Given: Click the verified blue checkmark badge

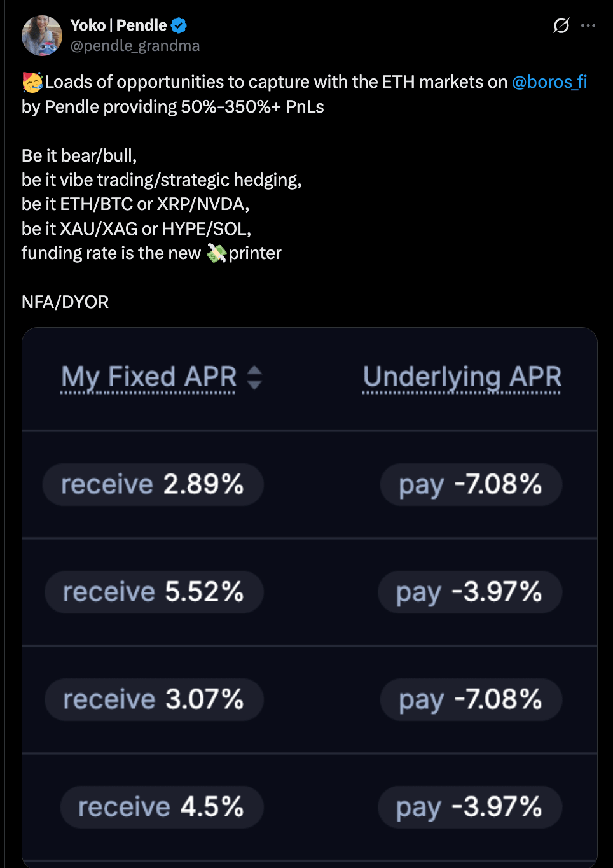Looking at the screenshot, I should [179, 25].
